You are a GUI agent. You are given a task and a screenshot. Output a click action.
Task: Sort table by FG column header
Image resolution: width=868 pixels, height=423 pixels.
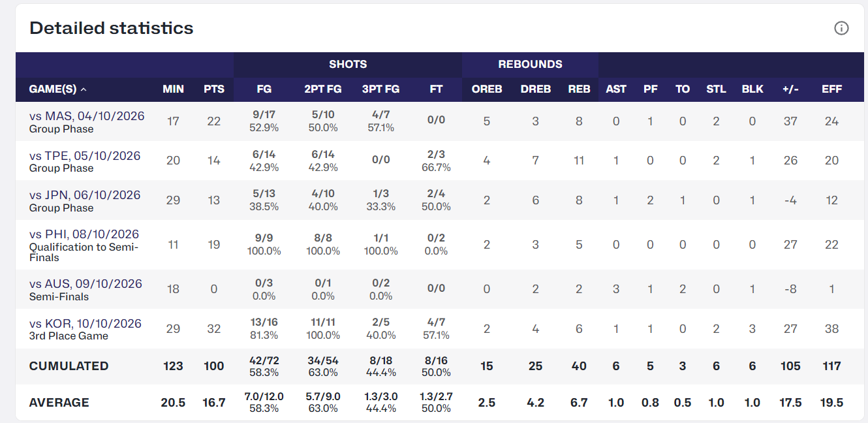point(265,89)
